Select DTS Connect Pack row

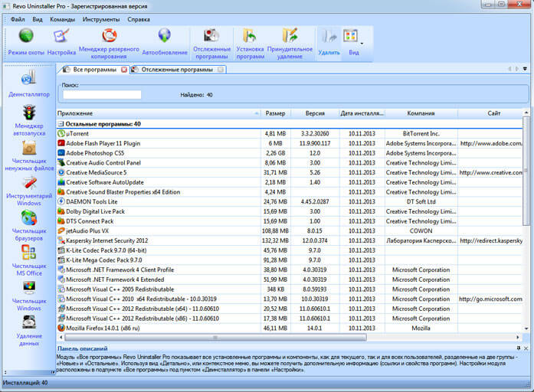pos(290,221)
